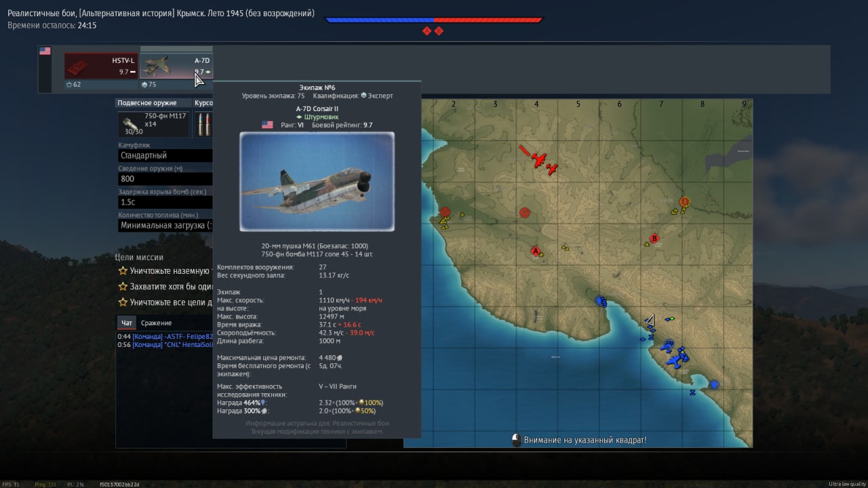Click the Максимальная цена ремонта 4 480 value
The height and width of the screenshot is (488, 868).
[x=330, y=357]
